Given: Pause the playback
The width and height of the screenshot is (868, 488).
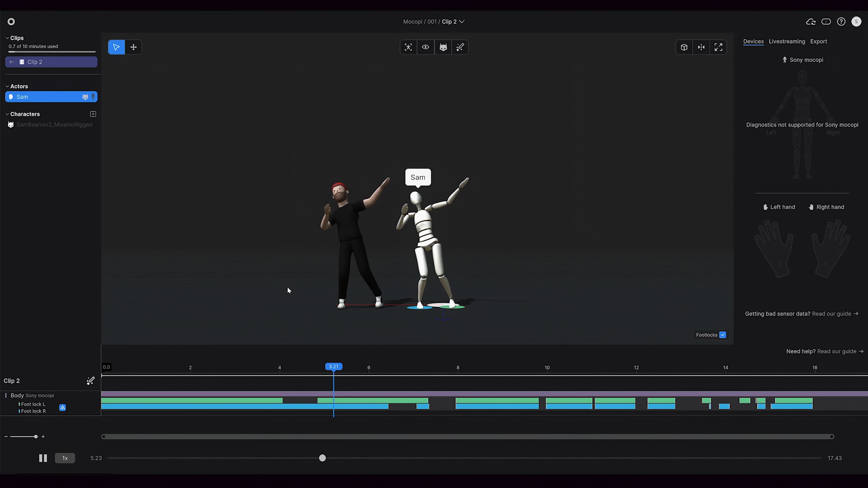Looking at the screenshot, I should (x=43, y=458).
